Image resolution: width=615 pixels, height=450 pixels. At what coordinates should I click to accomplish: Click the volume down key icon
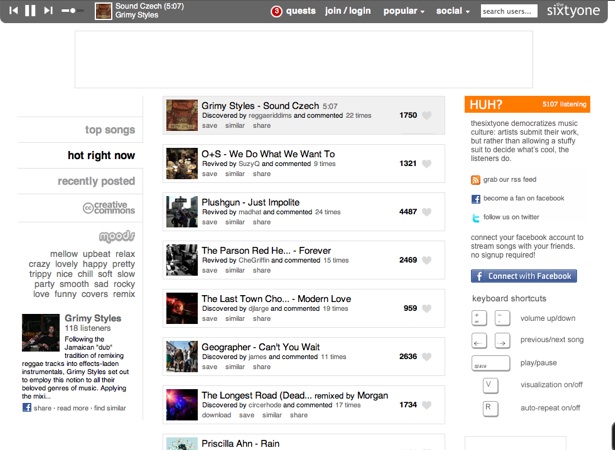pyautogui.click(x=502, y=318)
